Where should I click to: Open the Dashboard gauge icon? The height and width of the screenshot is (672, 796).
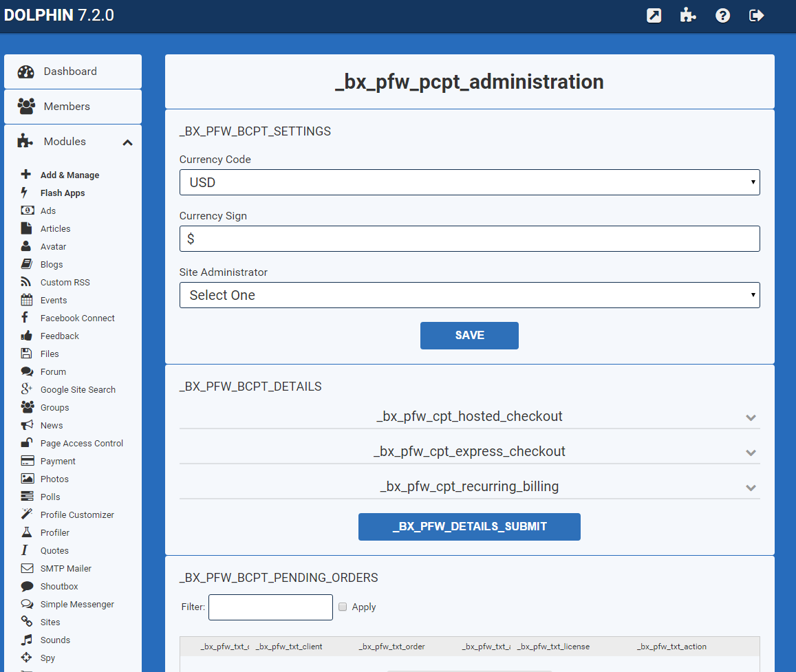(x=26, y=72)
